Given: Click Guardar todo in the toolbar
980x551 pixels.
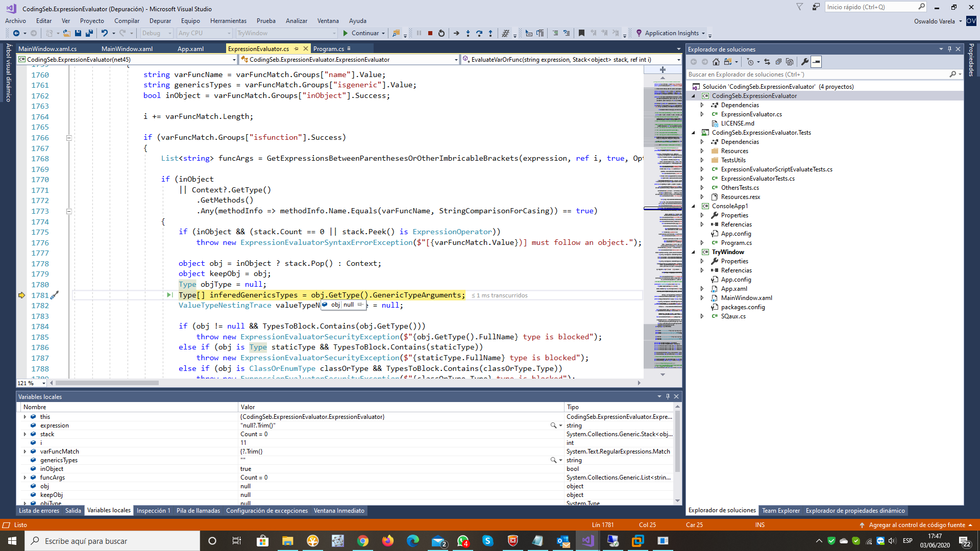Looking at the screenshot, I should (x=89, y=33).
